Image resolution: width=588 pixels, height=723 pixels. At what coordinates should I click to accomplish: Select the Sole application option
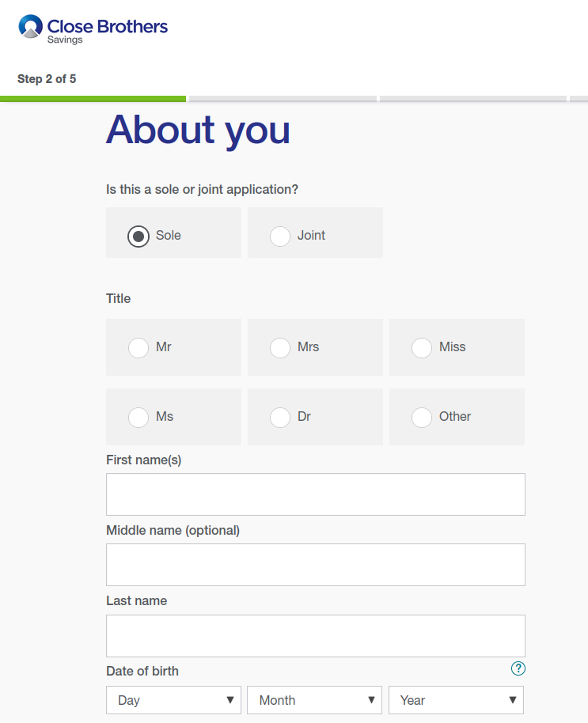click(138, 236)
